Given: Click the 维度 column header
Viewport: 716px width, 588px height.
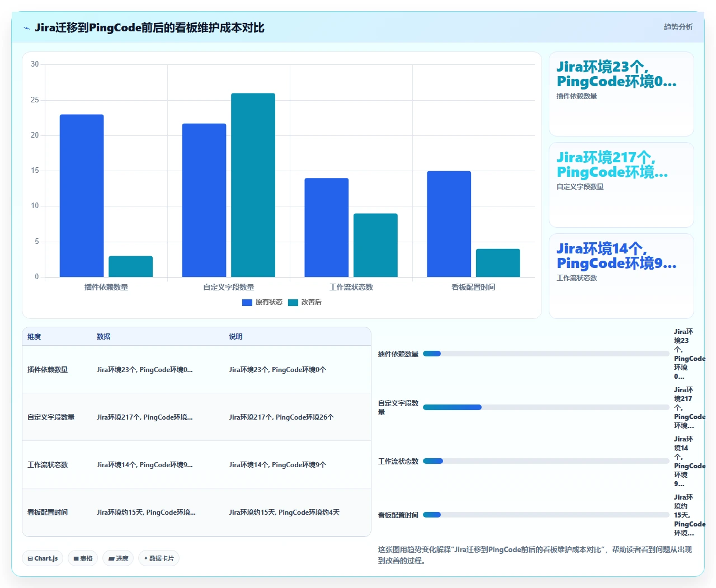Looking at the screenshot, I should tap(34, 337).
